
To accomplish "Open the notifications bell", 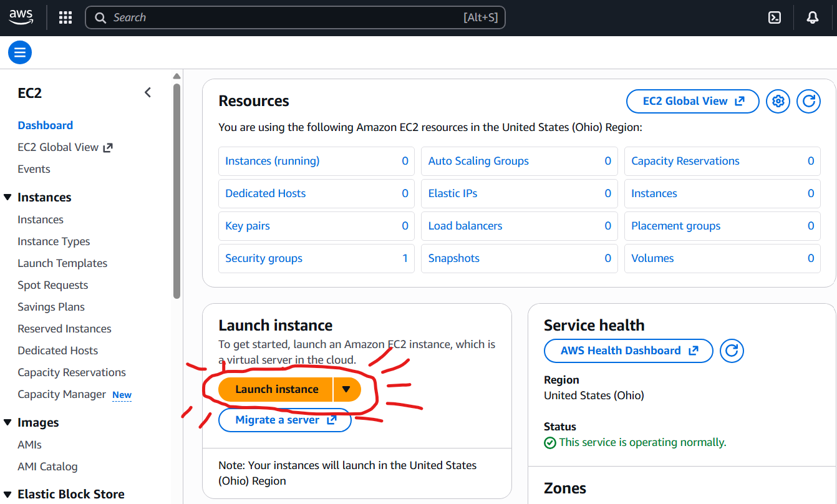I will click(812, 17).
